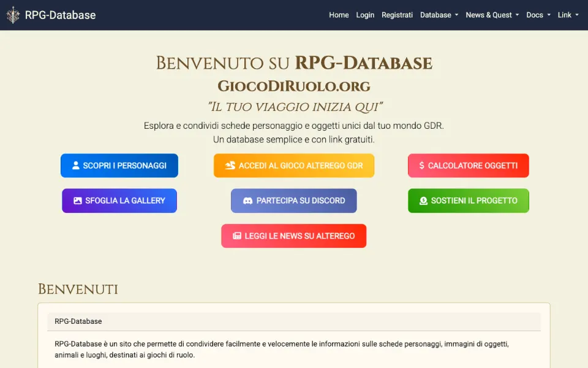Click the Benvenuti section heading
Screen dimensions: 588x368
(x=78, y=289)
